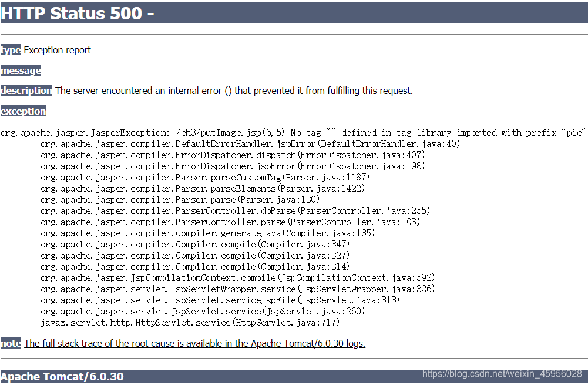Click the JspServlet.serviceJspFile stack line
Image resolution: width=588 pixels, height=385 pixels.
(220, 300)
